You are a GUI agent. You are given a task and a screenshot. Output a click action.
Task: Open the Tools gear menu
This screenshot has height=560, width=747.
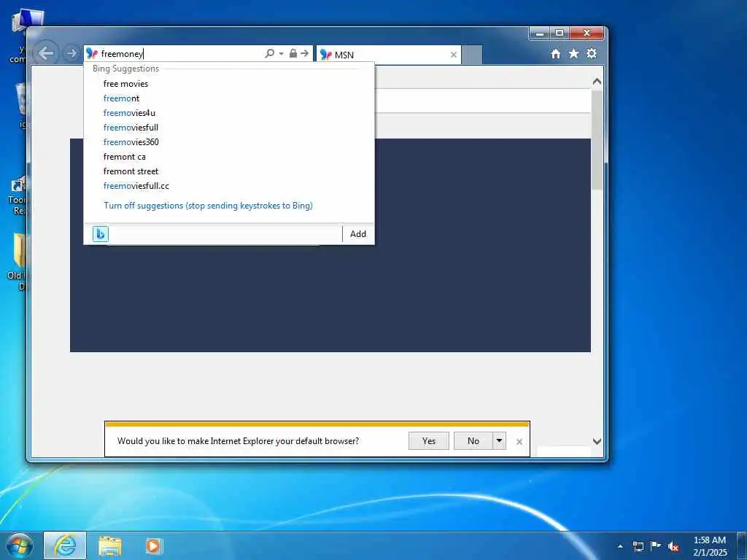pyautogui.click(x=592, y=52)
